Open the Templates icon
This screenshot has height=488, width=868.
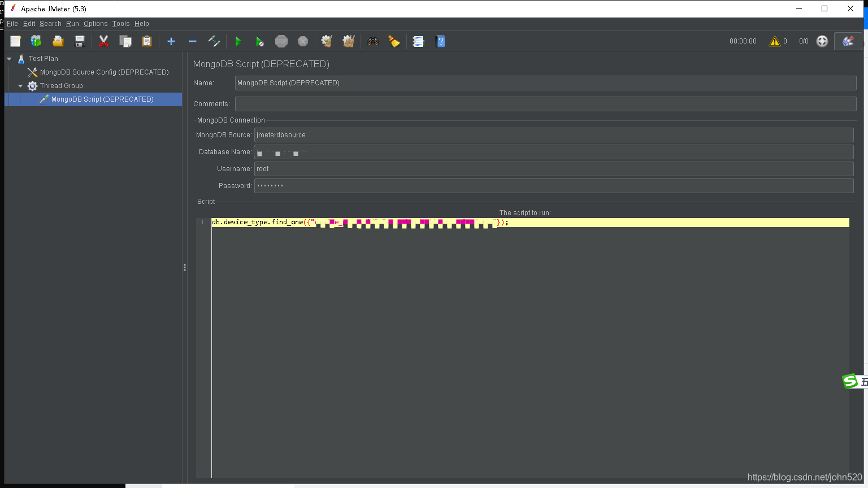click(36, 41)
